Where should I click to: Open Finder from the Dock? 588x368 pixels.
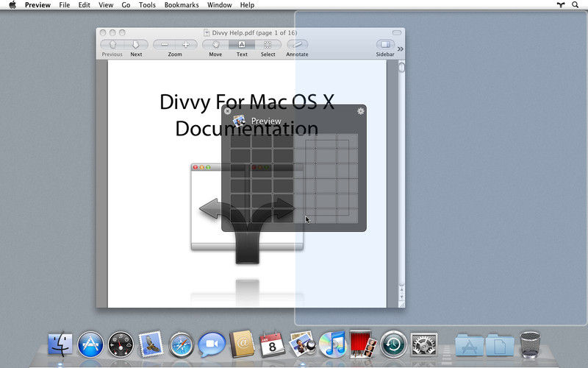tap(60, 344)
